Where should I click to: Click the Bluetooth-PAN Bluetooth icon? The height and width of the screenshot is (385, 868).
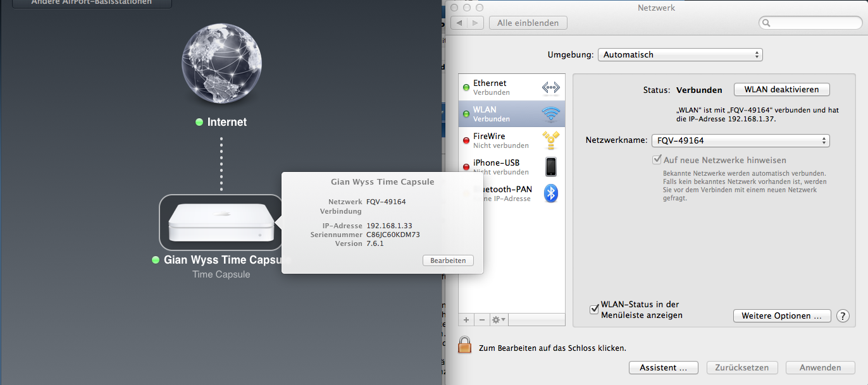551,193
